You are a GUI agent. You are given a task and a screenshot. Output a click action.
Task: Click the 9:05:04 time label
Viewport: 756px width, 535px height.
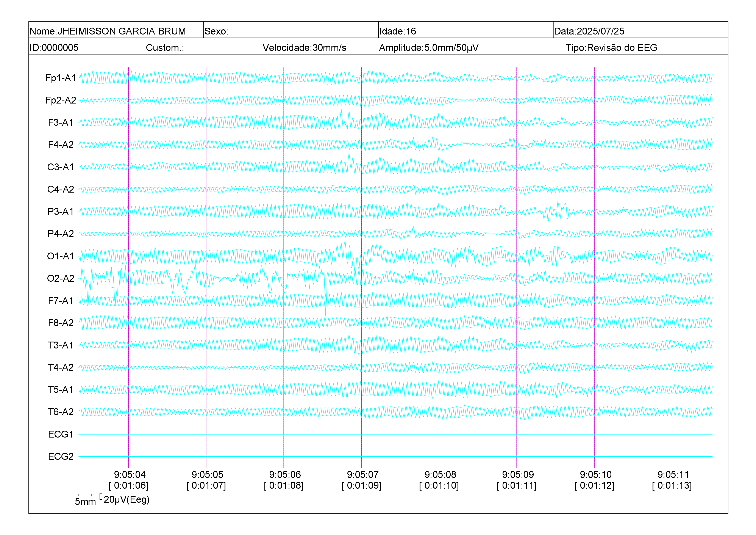click(x=130, y=475)
